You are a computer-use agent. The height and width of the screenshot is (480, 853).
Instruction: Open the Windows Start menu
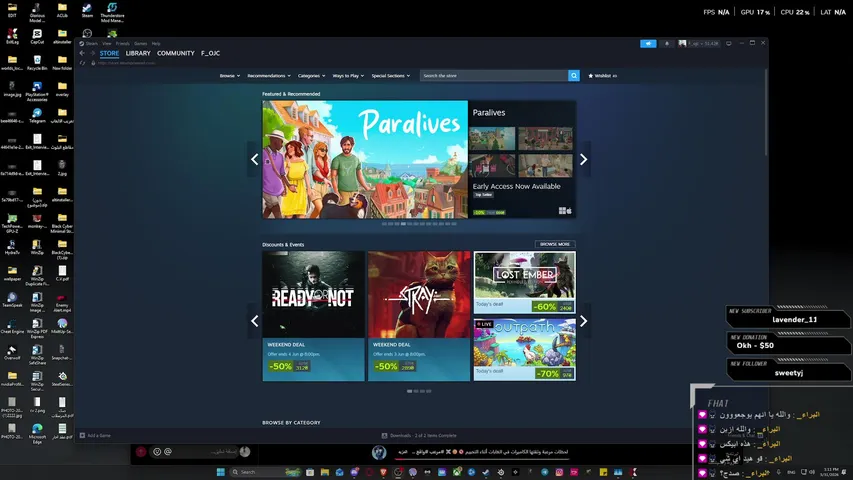point(221,472)
